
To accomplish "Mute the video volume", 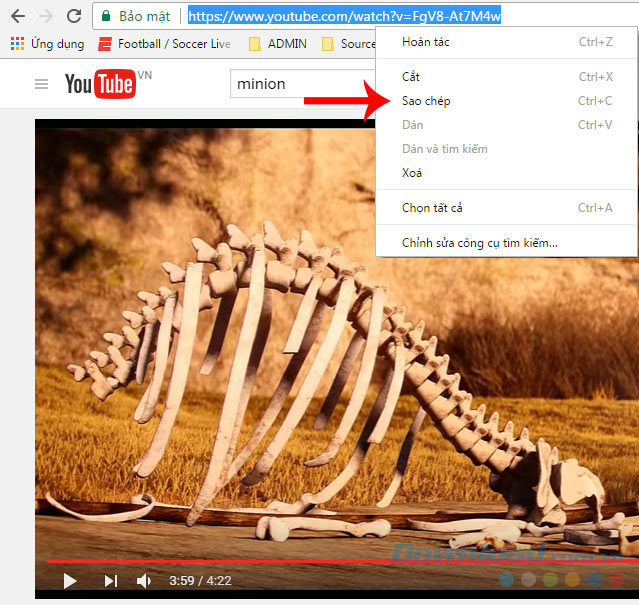I will click(144, 580).
